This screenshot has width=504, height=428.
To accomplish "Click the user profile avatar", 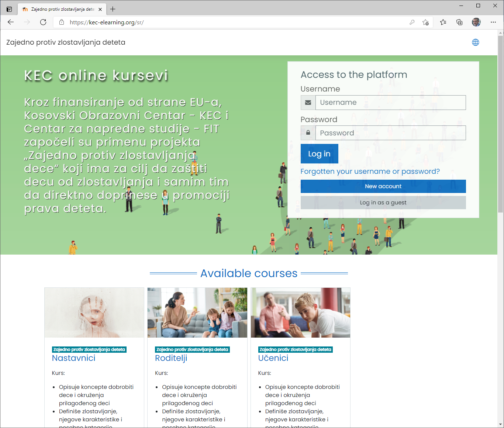I will (476, 22).
